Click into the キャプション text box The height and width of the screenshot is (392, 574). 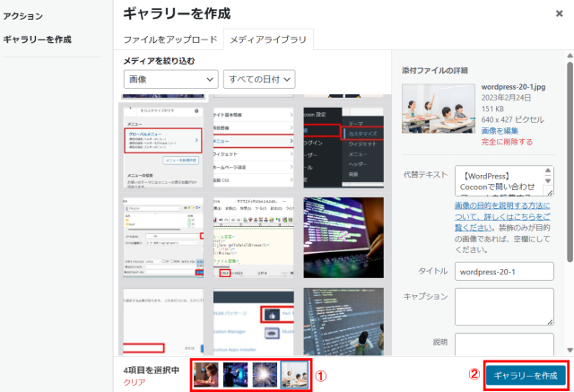click(504, 307)
